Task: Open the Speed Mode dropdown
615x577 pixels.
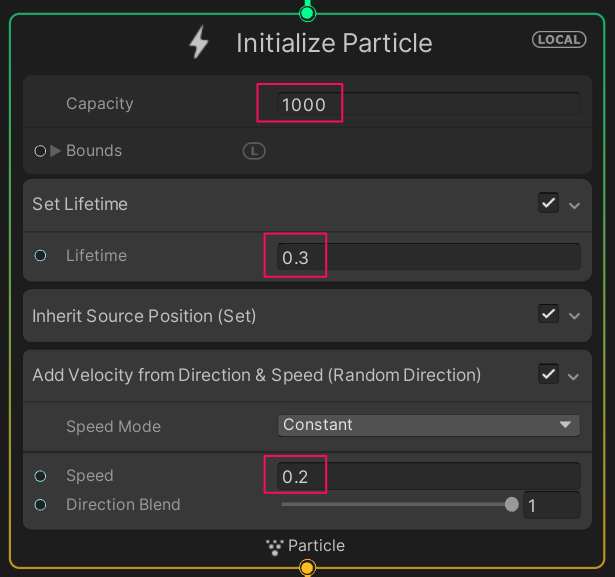Action: pos(428,425)
